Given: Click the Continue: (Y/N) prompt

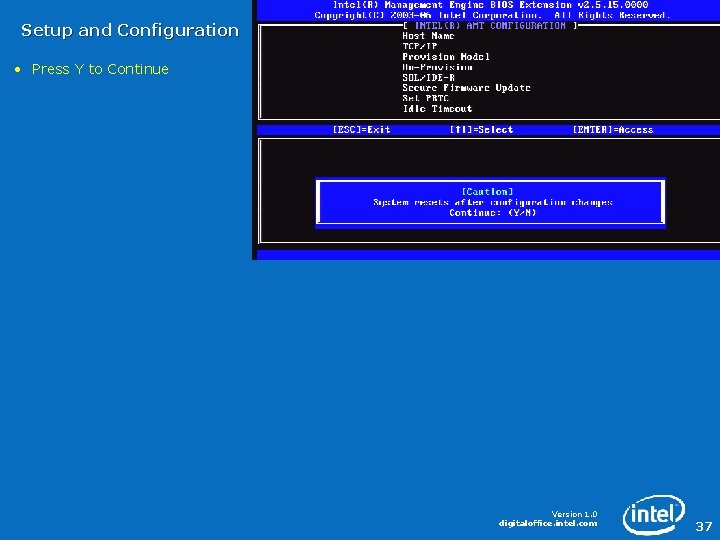Looking at the screenshot, I should (x=493, y=213).
